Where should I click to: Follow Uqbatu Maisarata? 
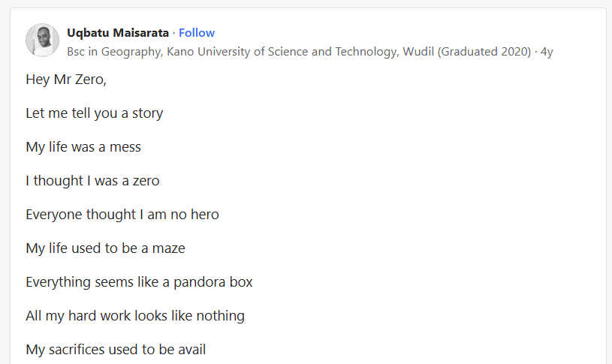pos(197,33)
